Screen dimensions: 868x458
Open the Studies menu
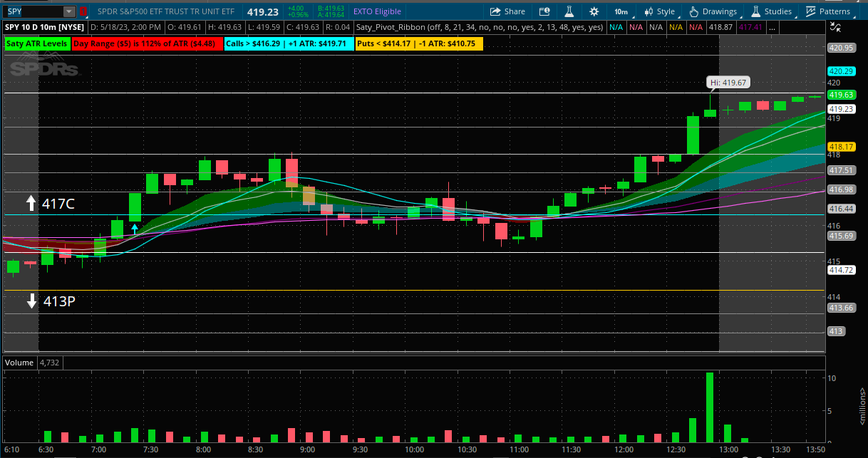pos(772,11)
